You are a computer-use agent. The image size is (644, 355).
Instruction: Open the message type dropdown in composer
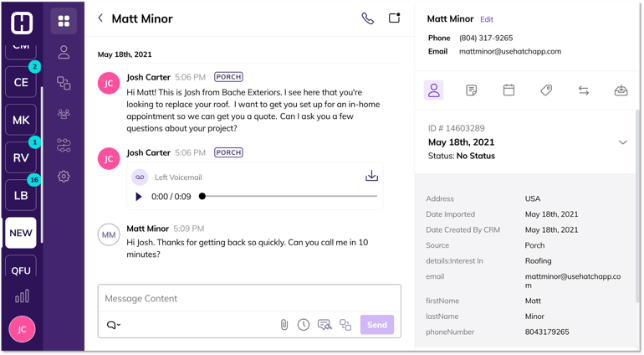point(113,325)
